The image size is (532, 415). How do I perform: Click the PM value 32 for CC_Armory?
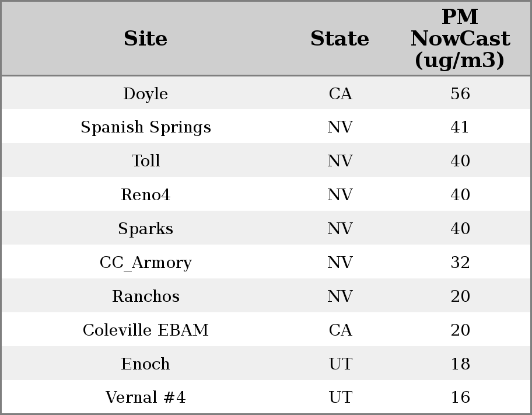tap(460, 263)
